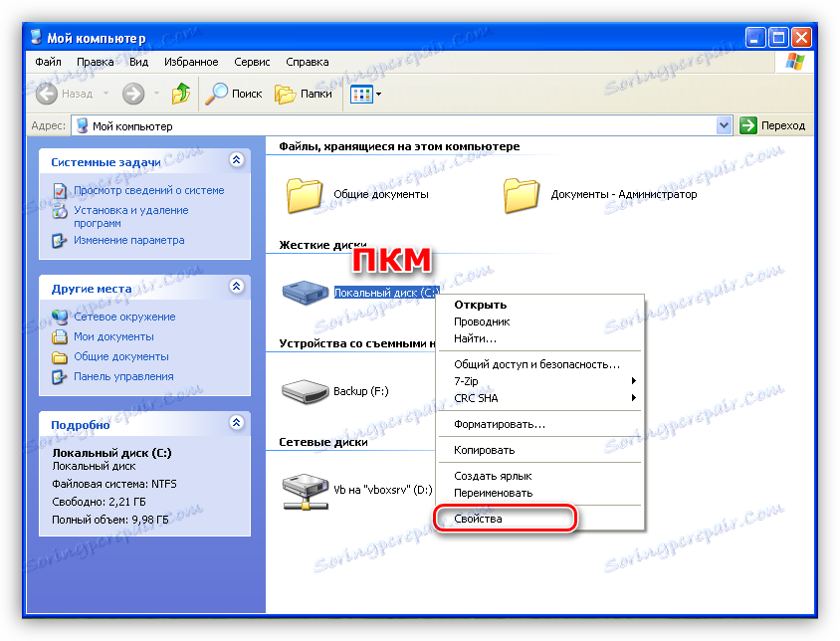Click Просмотр сведений о системе link

point(149,190)
